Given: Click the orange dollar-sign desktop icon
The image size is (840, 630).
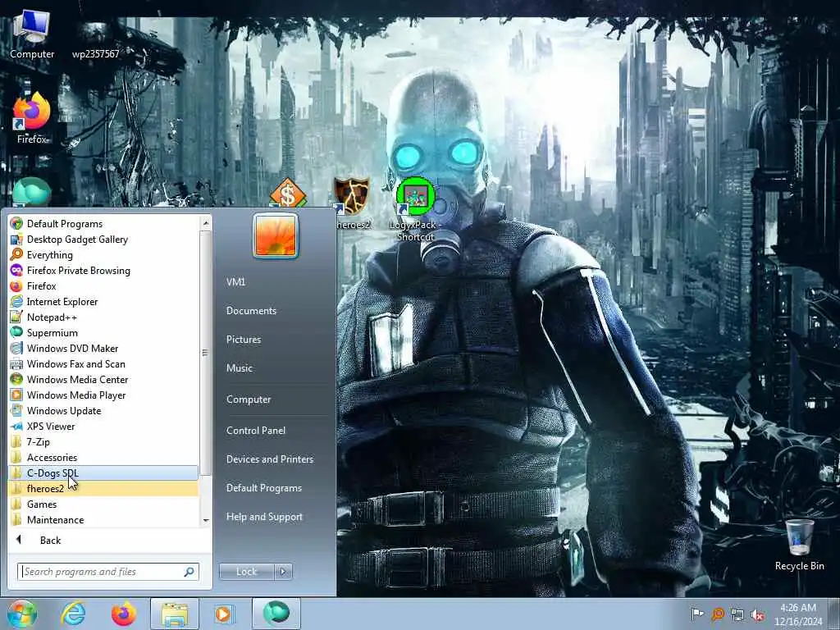Looking at the screenshot, I should tap(288, 194).
